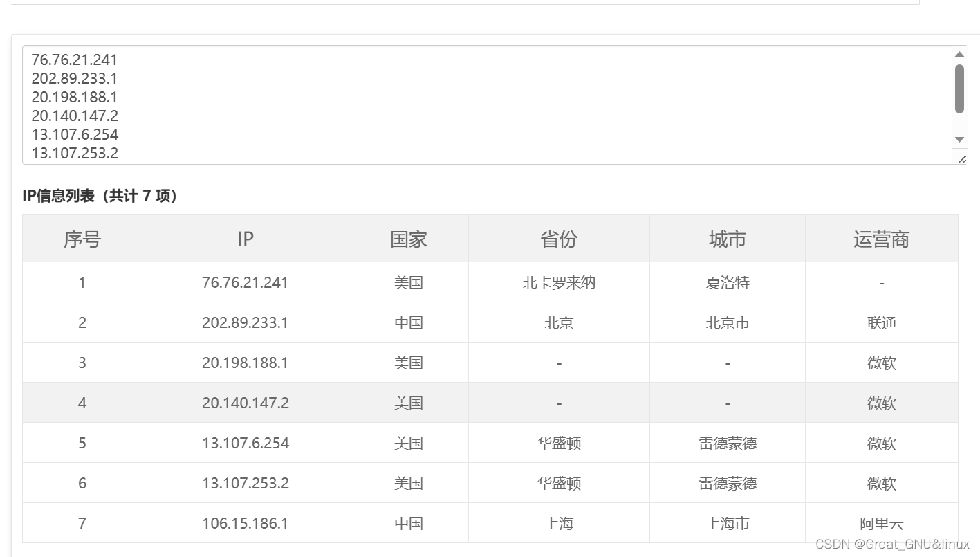Click the IP column header

(x=246, y=239)
